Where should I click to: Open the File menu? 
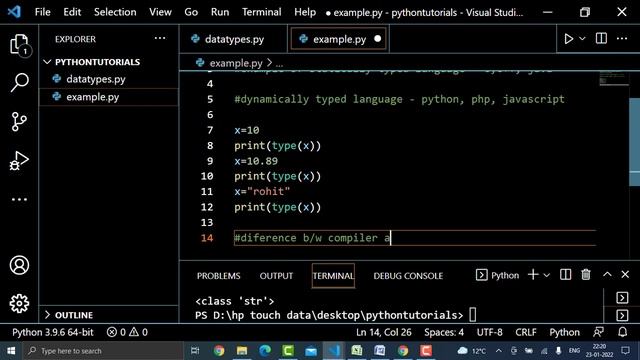[x=42, y=12]
